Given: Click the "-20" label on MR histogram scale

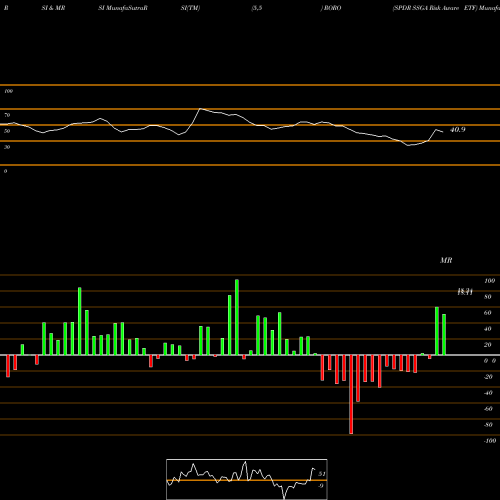Looking at the screenshot, I should 488,377.
